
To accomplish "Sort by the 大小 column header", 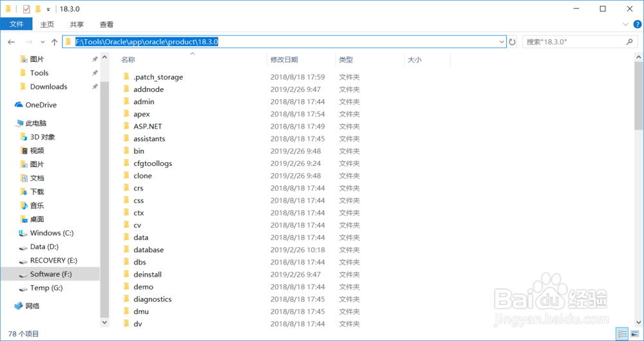I will pos(414,60).
